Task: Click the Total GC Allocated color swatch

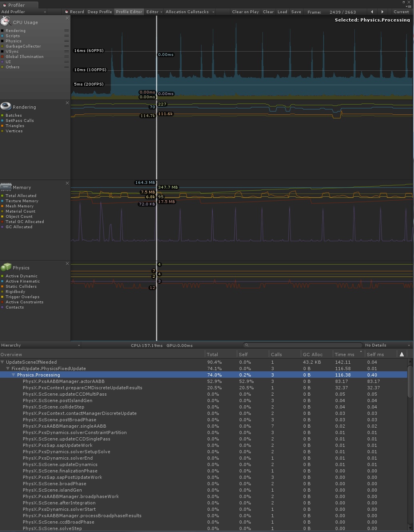Action: (x=3, y=221)
